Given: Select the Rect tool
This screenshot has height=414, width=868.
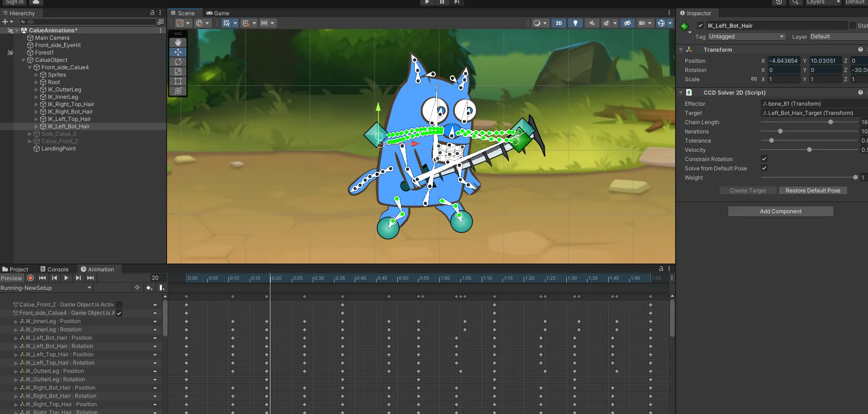Looking at the screenshot, I should tap(178, 81).
